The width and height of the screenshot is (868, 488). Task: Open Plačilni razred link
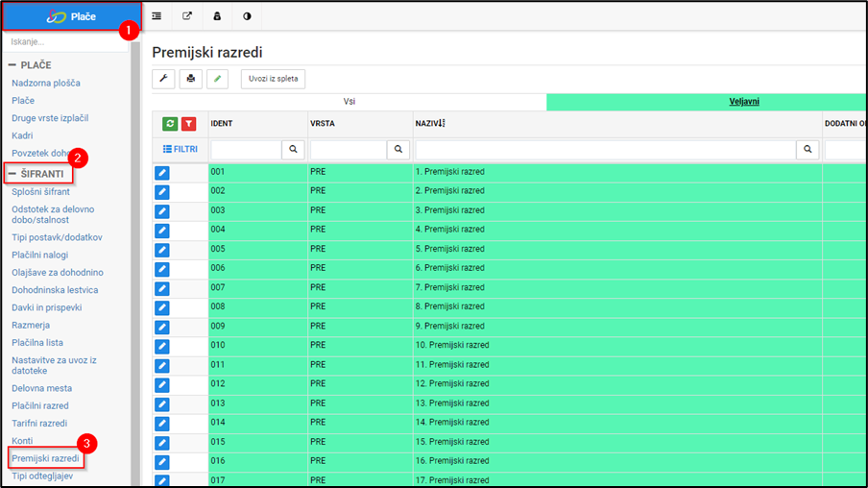tap(40, 405)
